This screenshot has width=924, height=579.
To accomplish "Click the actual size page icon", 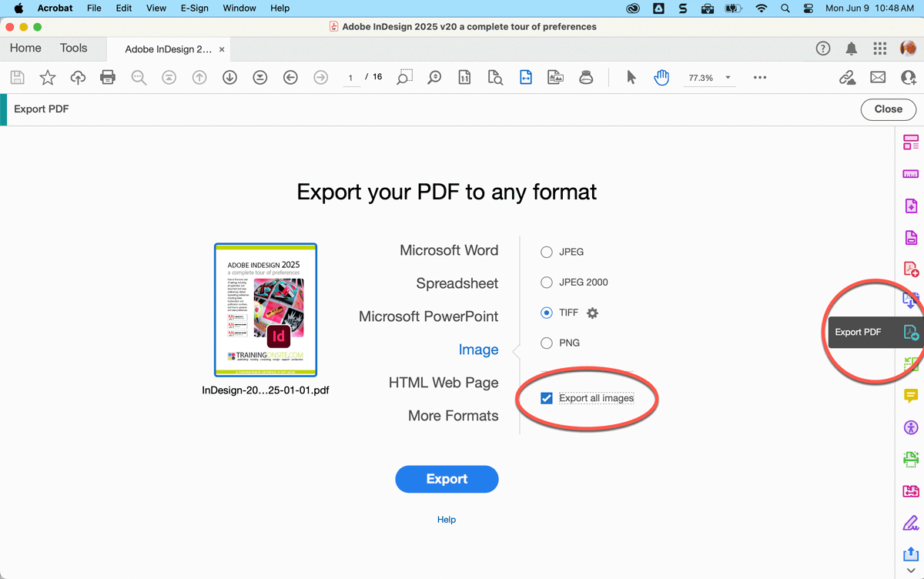I will click(x=465, y=78).
